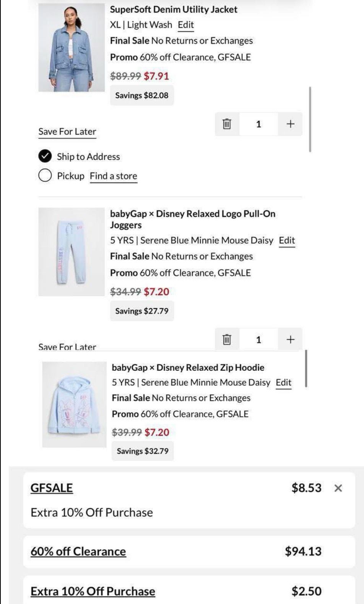Choose the Pickup radio option
This screenshot has height=604, width=364.
[45, 176]
